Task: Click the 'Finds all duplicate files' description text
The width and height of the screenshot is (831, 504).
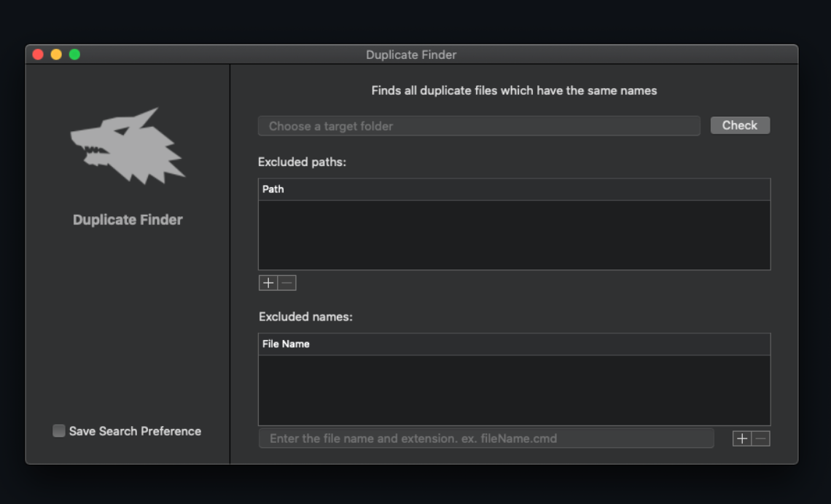Action: [514, 91]
